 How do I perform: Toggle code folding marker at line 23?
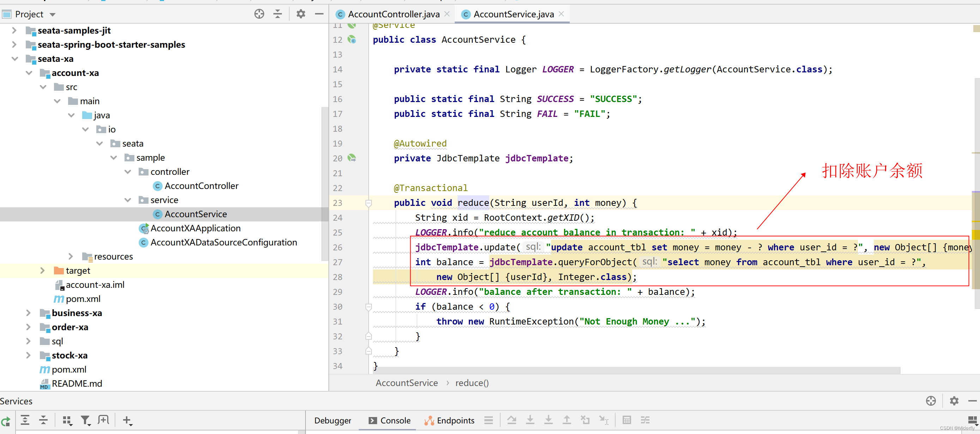point(368,203)
